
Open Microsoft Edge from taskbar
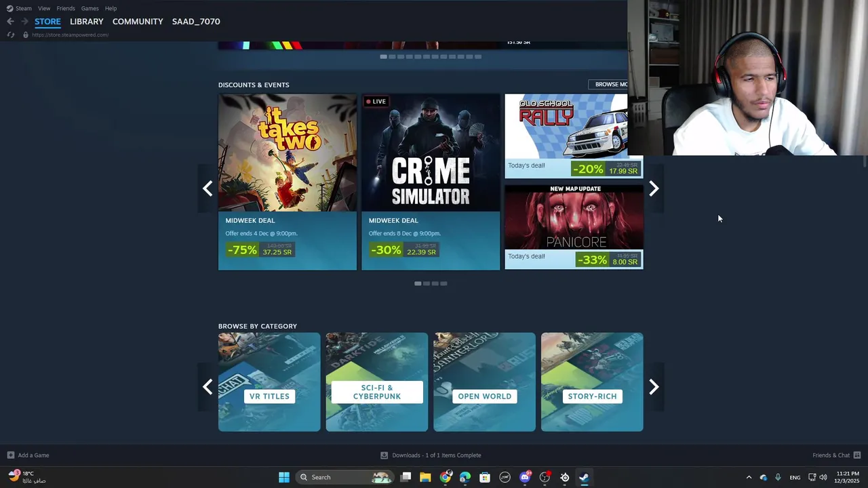465,477
